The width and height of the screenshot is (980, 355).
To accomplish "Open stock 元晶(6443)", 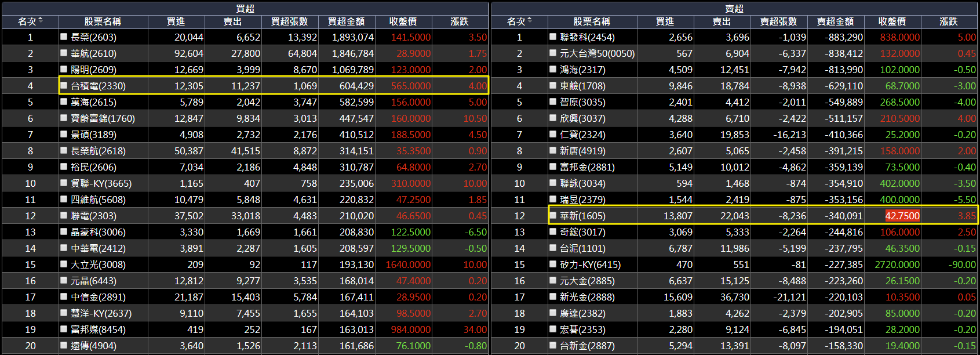I will 93,281.
